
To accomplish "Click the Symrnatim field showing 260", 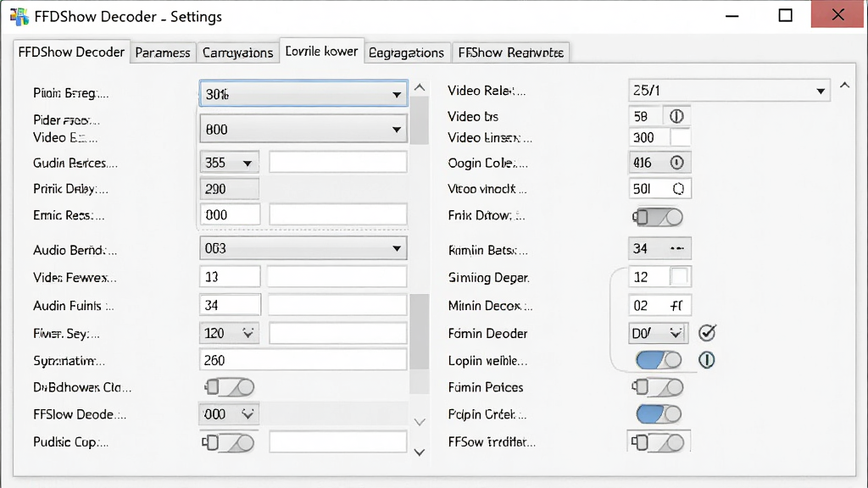I will pyautogui.click(x=303, y=360).
